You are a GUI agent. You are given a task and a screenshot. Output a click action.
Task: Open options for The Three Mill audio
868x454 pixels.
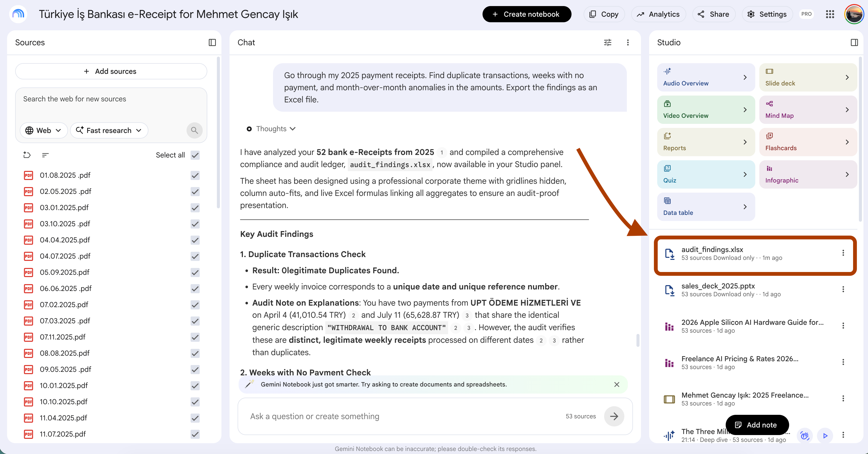pos(843,435)
